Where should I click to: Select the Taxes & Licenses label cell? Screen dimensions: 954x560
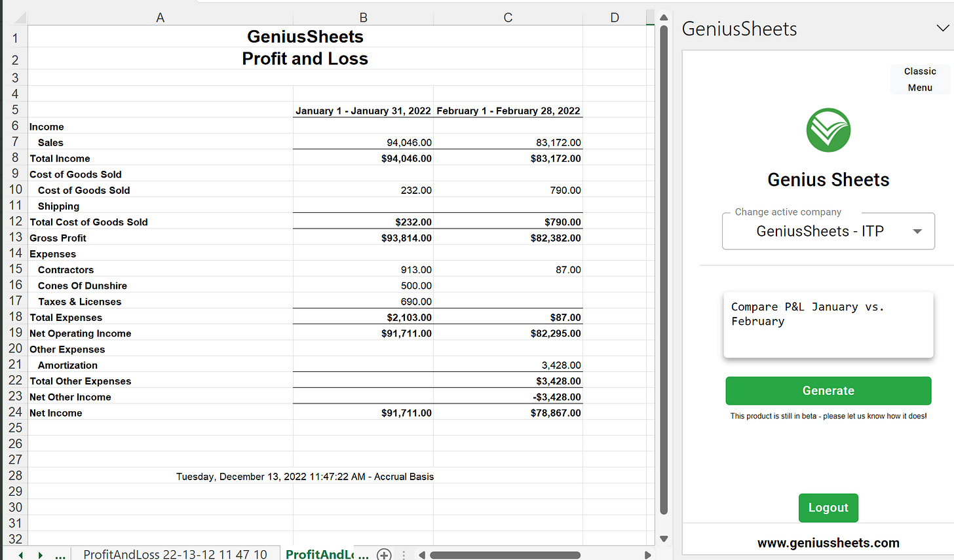(160, 301)
